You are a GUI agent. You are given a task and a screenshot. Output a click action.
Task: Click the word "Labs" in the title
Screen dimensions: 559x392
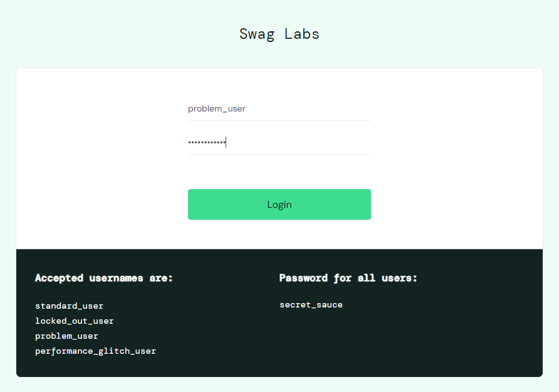(x=302, y=34)
